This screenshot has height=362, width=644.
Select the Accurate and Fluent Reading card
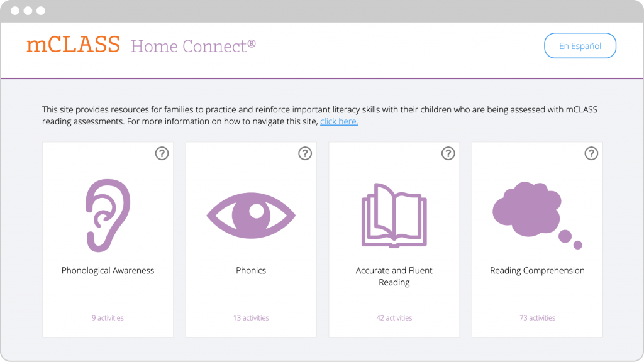394,240
